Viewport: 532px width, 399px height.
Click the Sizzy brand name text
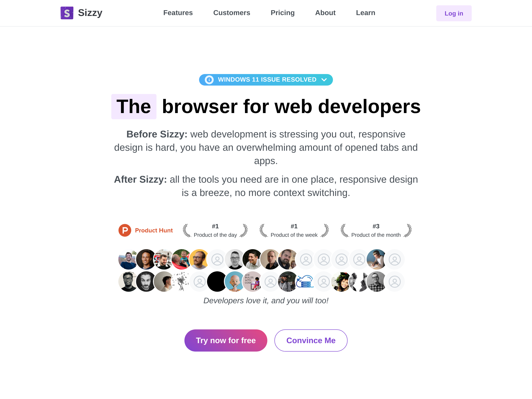point(90,13)
